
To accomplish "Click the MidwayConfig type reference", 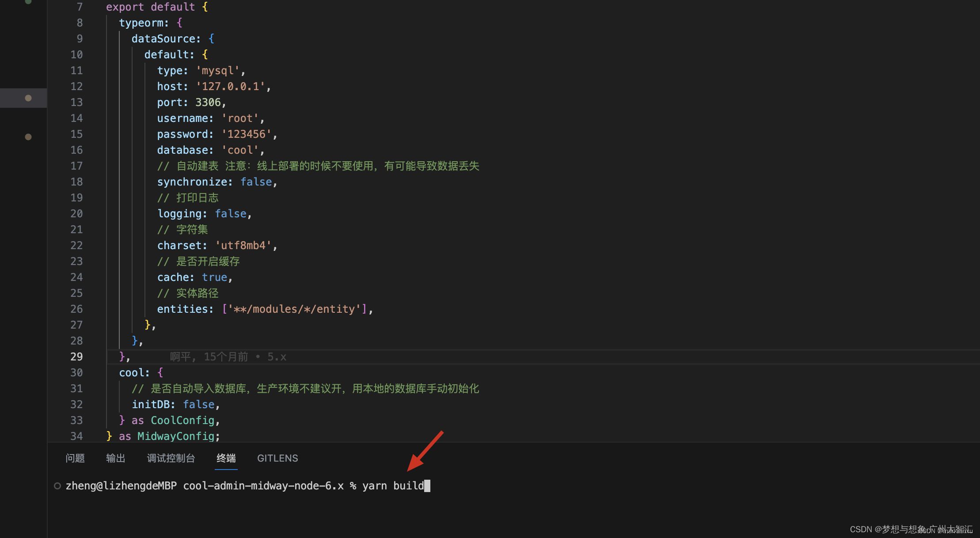I will [x=176, y=436].
